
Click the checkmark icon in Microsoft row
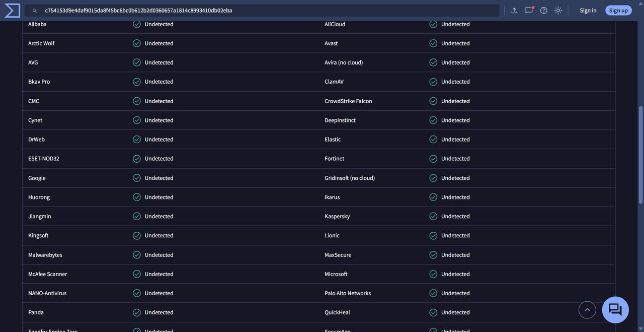(433, 274)
